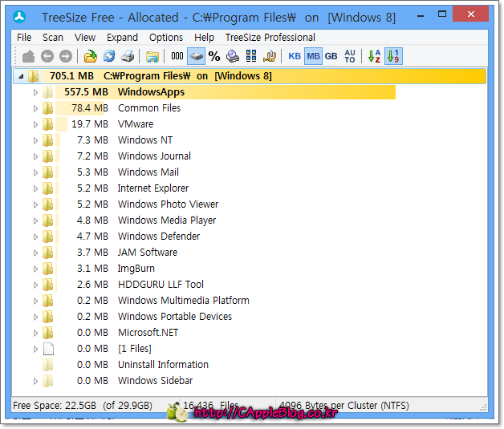
Task: Show file count with the 000 icon
Action: (x=177, y=56)
